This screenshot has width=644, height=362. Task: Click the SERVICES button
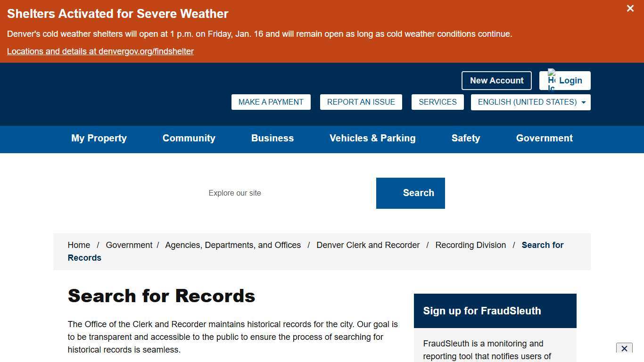point(438,102)
